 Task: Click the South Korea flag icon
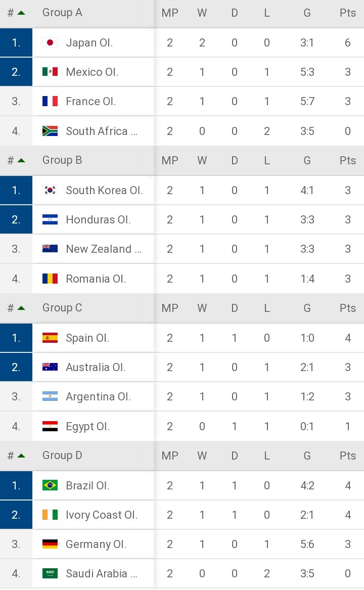coord(50,190)
